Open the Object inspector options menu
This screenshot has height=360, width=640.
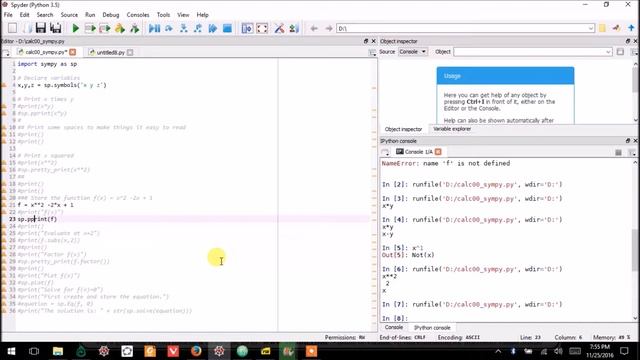(x=634, y=52)
